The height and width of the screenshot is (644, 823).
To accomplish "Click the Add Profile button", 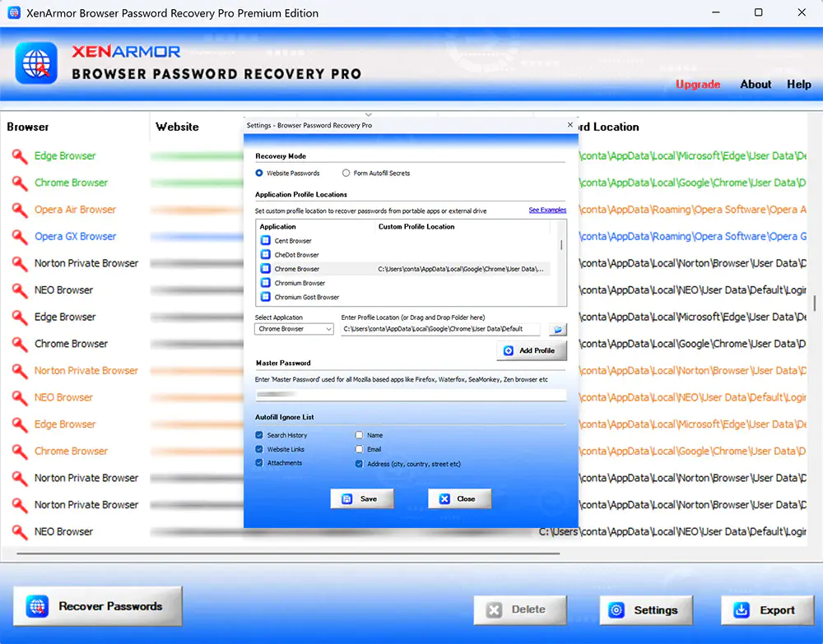I will [x=532, y=350].
